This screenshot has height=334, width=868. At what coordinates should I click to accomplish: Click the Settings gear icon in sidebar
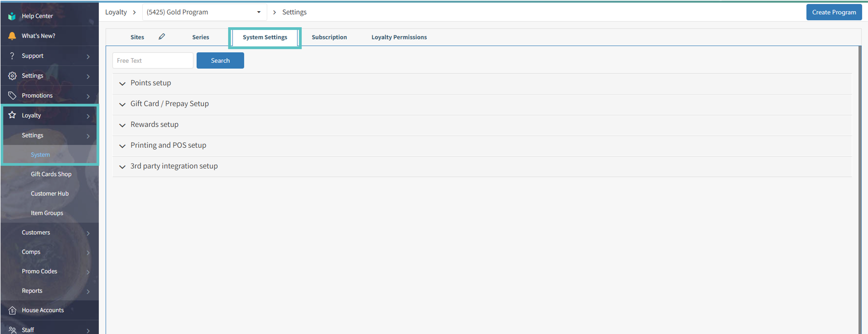(12, 76)
